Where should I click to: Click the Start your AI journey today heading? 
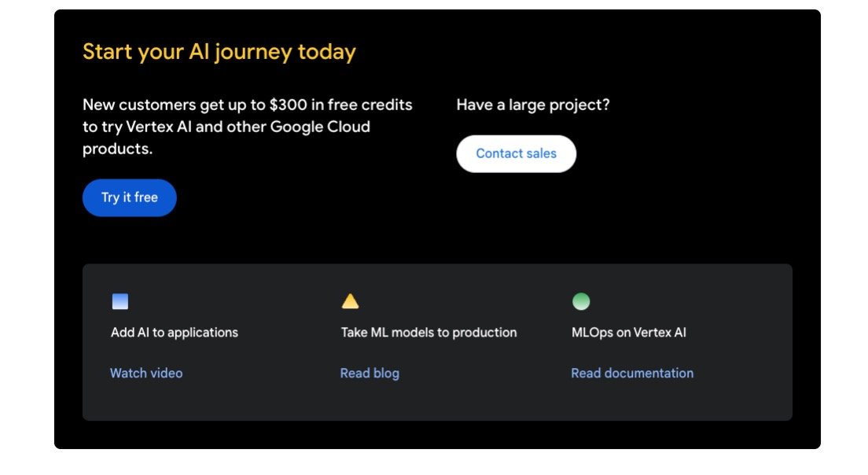(x=219, y=52)
